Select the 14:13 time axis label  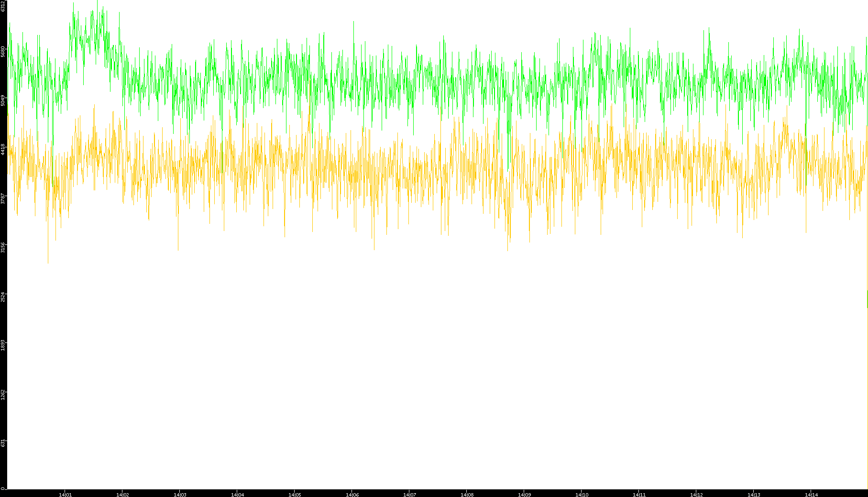(x=754, y=495)
